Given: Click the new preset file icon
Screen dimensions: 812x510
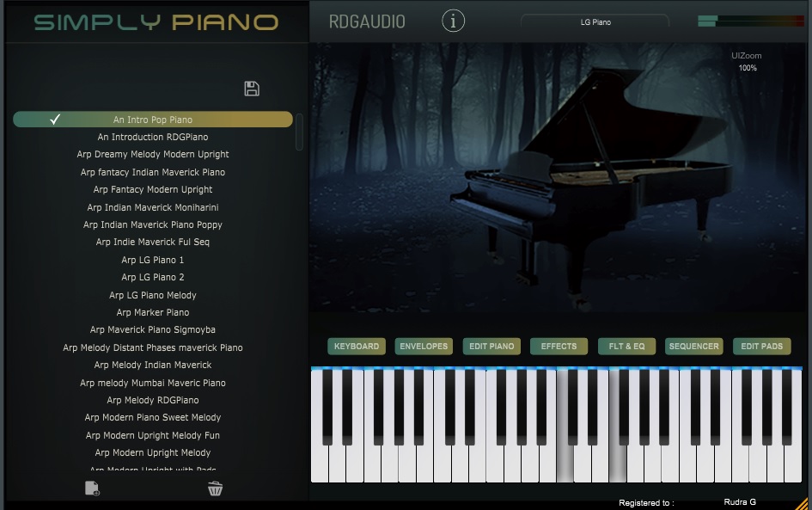Looking at the screenshot, I should click(92, 488).
